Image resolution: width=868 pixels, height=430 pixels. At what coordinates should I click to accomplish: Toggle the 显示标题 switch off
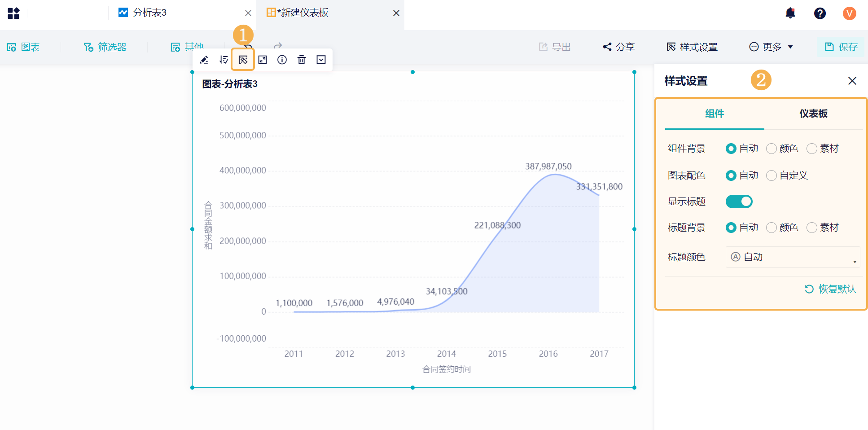pyautogui.click(x=739, y=202)
